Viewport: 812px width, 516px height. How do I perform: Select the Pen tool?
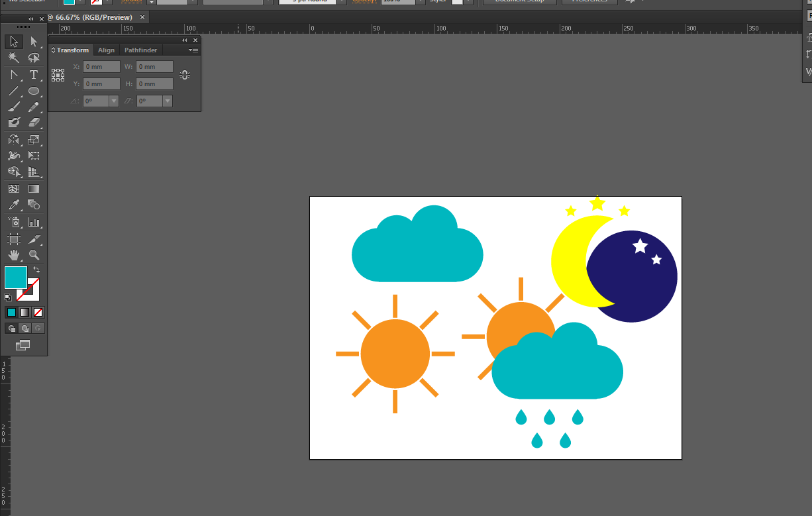(x=14, y=75)
